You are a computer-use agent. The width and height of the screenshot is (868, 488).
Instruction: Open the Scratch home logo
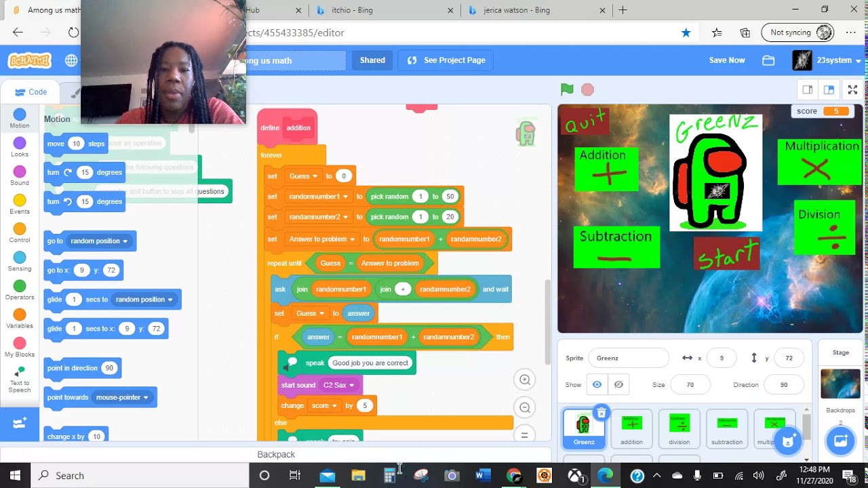[x=30, y=60]
